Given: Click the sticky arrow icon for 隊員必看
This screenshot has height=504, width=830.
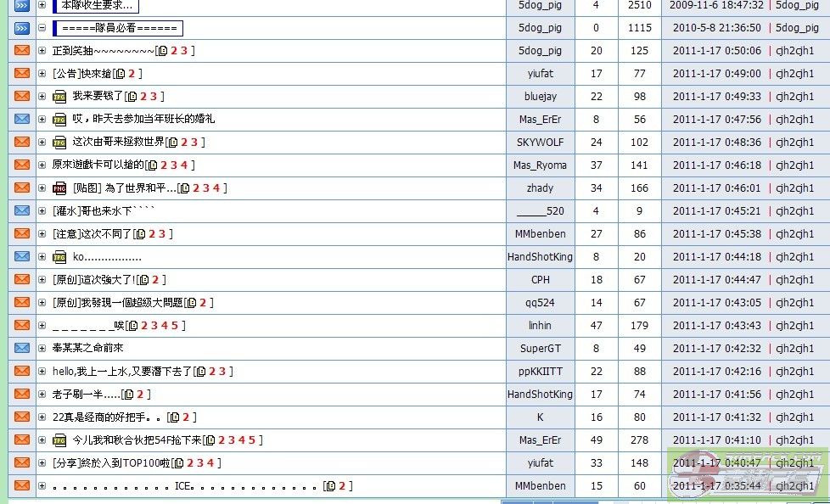Looking at the screenshot, I should click(x=22, y=28).
